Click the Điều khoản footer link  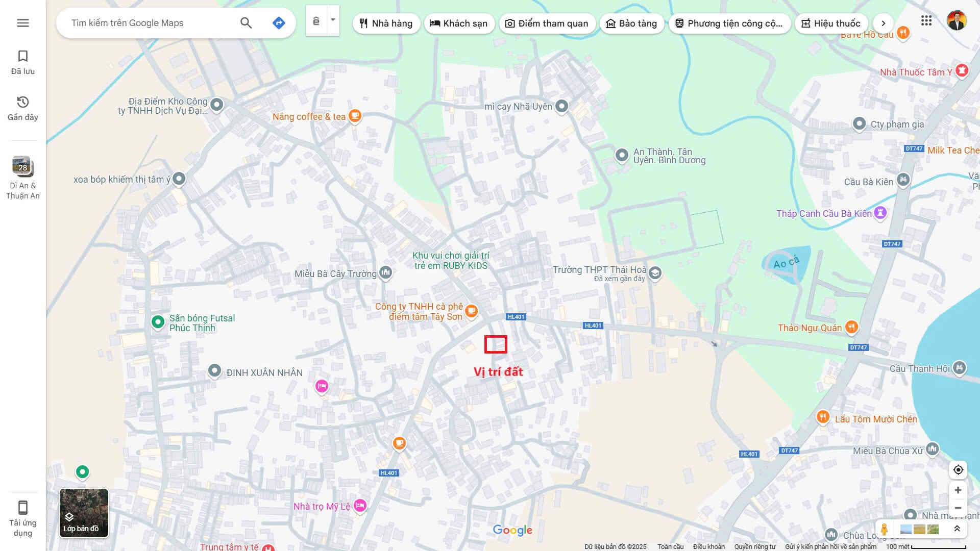[708, 546]
